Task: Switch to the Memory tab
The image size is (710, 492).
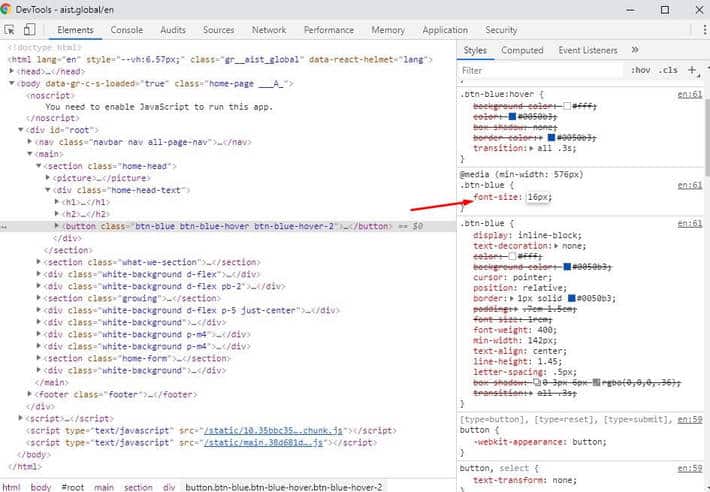Action: click(x=388, y=30)
